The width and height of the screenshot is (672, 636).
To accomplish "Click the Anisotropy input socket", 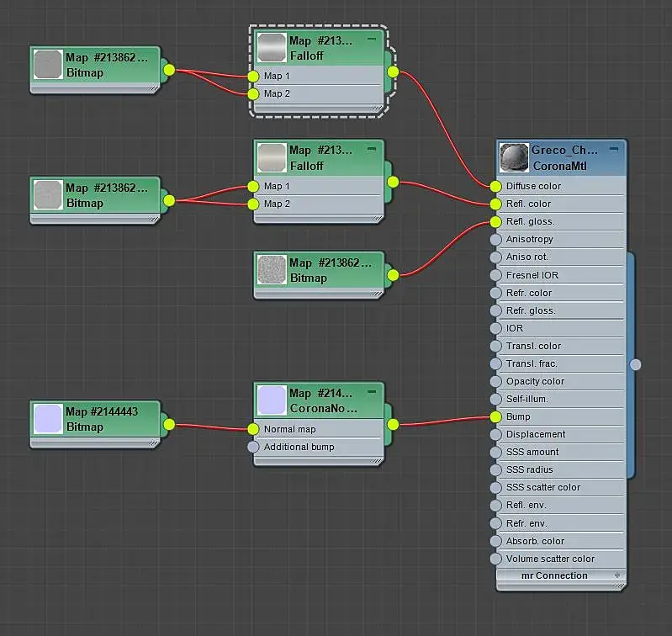I will tap(496, 240).
